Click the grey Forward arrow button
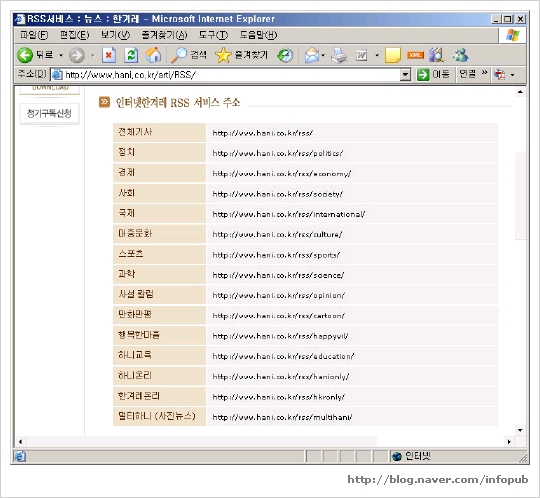The image size is (540, 498). click(x=76, y=55)
